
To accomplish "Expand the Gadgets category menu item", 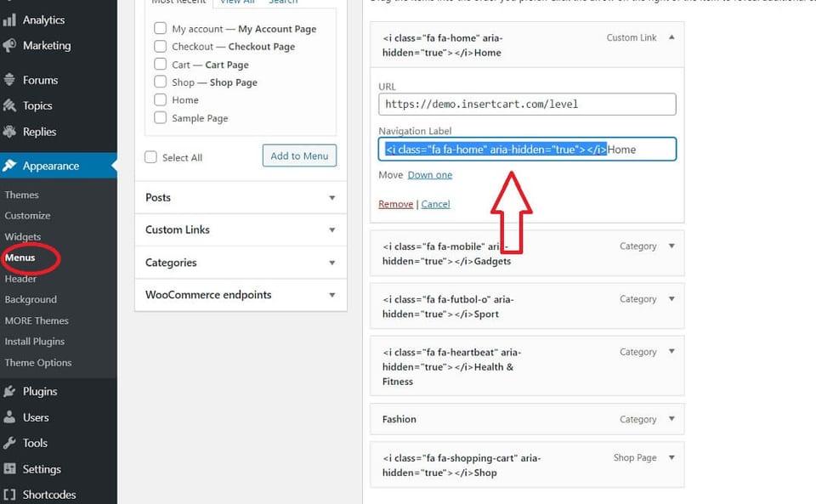I will 671,246.
